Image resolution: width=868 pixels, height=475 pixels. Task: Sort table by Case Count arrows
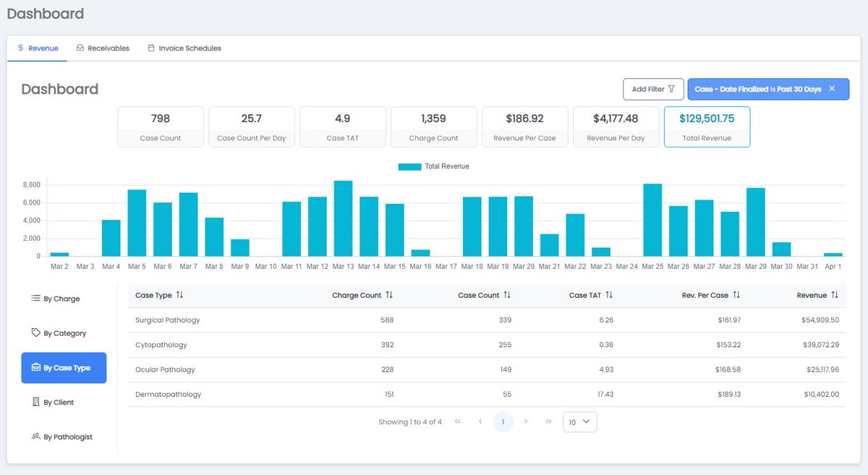[507, 295]
